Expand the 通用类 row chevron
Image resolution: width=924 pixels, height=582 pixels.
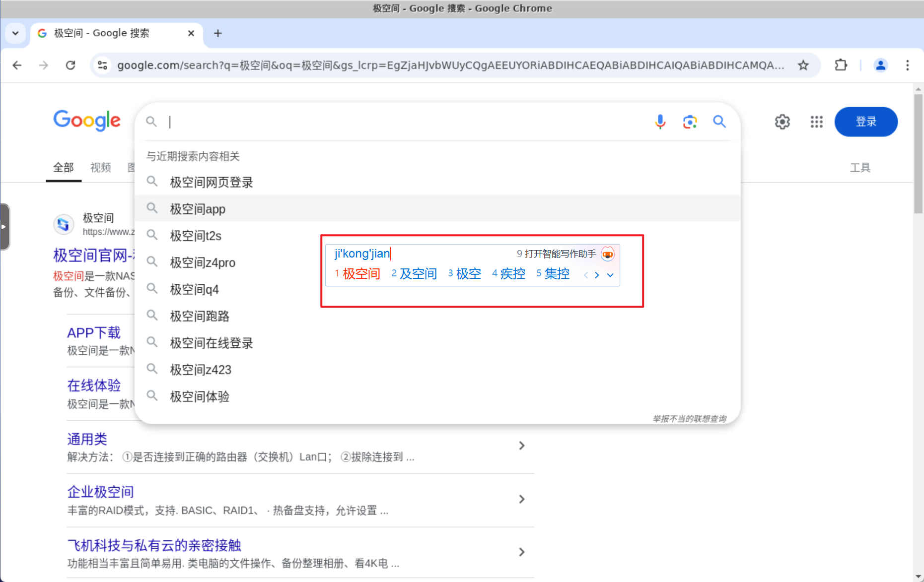(521, 446)
